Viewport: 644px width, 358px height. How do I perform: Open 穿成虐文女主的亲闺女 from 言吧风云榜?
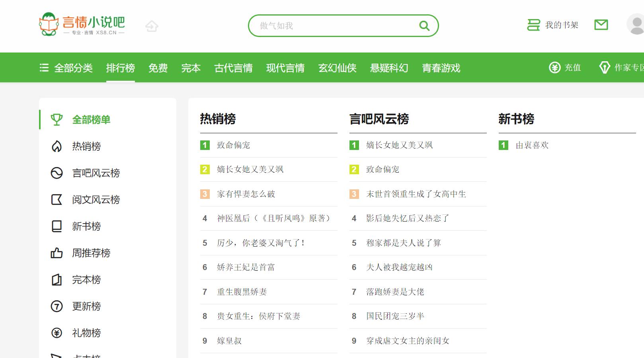tap(408, 340)
